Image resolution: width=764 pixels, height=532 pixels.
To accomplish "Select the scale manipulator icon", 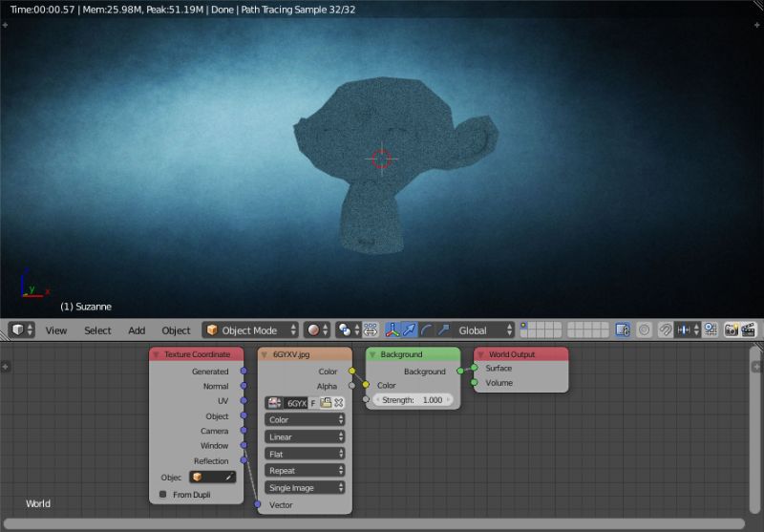I will coord(443,330).
